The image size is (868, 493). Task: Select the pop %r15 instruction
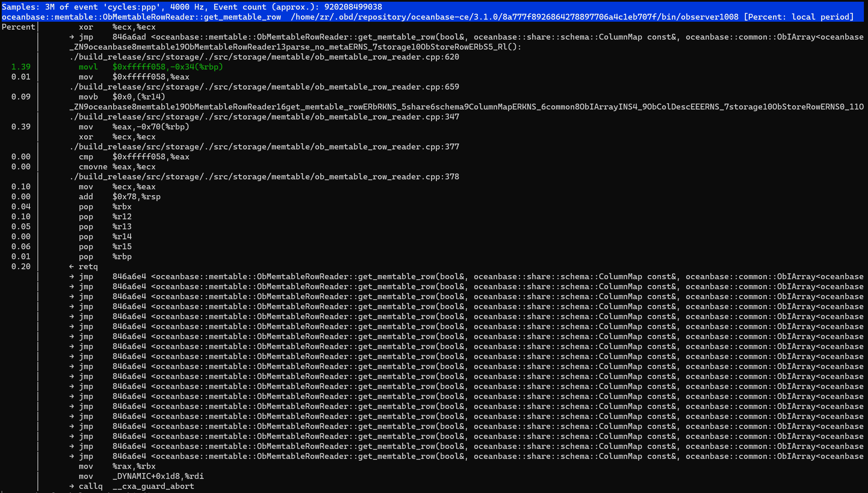tap(105, 246)
